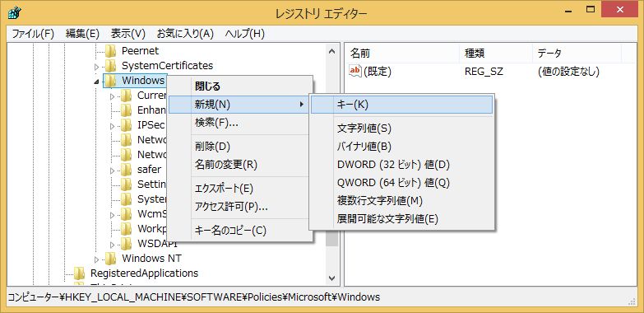Click the tree scrollbar down arrow
Viewport: 644px width, 313px height.
pos(331,278)
